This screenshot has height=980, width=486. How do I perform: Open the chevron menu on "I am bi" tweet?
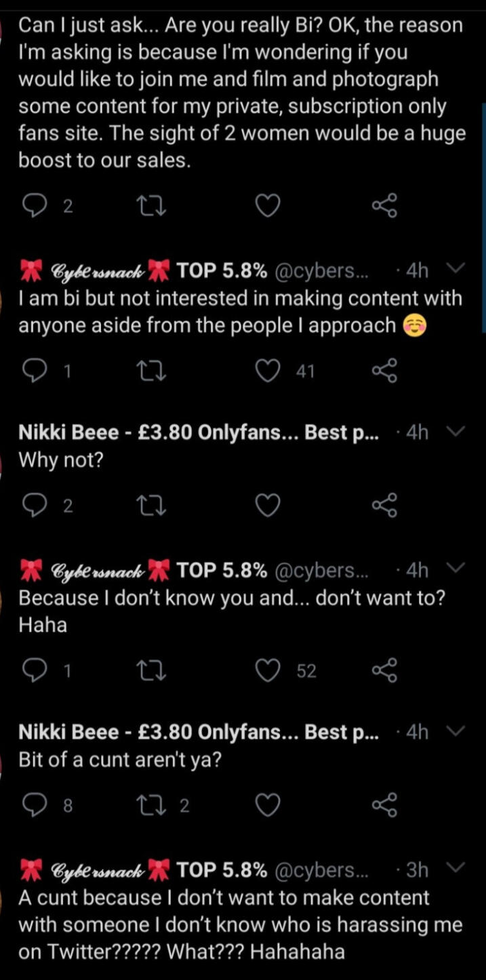[x=458, y=270]
